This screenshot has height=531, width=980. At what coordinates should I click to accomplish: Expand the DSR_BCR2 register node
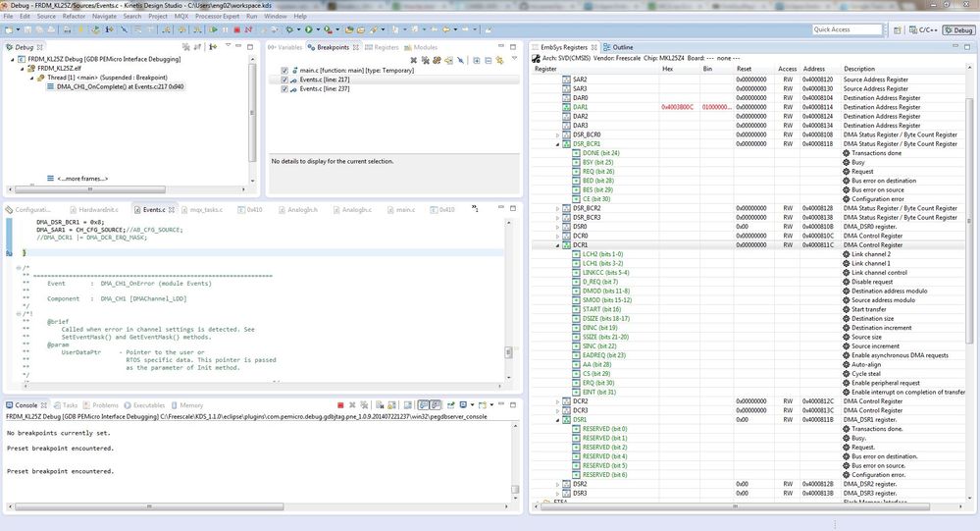557,208
